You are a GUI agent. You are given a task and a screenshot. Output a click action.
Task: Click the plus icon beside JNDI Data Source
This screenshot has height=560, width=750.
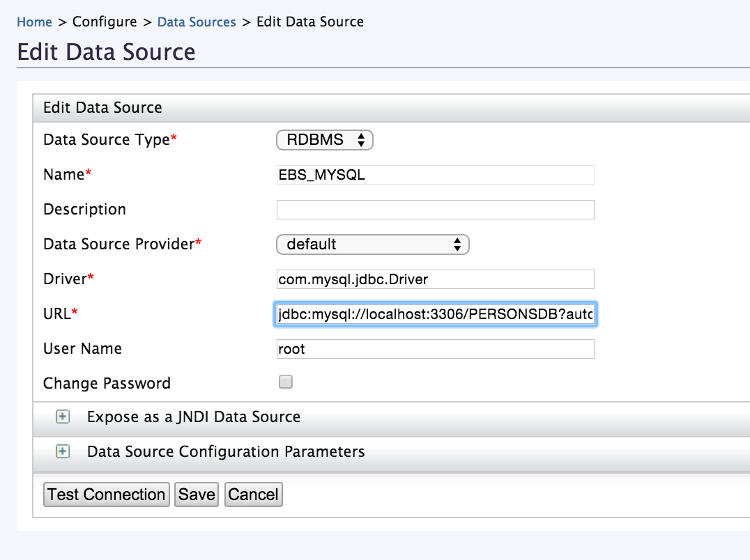(x=63, y=417)
